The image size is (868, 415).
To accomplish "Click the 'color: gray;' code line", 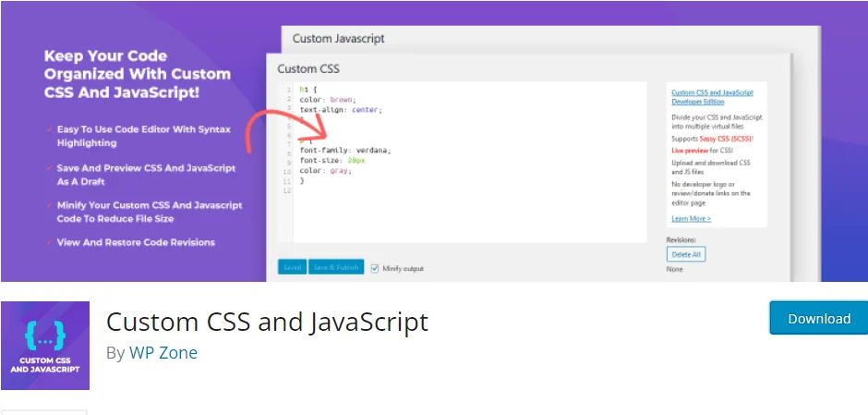I will (x=325, y=171).
